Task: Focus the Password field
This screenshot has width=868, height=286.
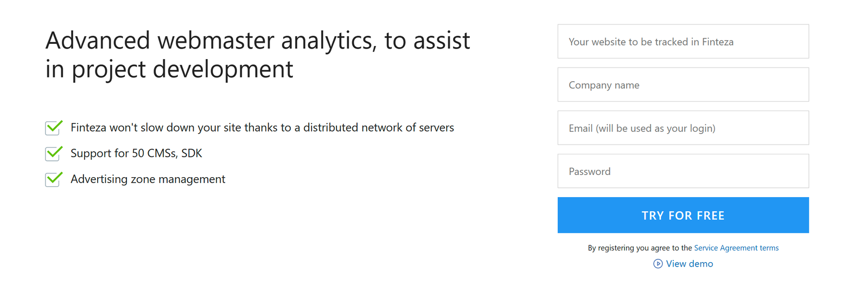Action: (683, 172)
